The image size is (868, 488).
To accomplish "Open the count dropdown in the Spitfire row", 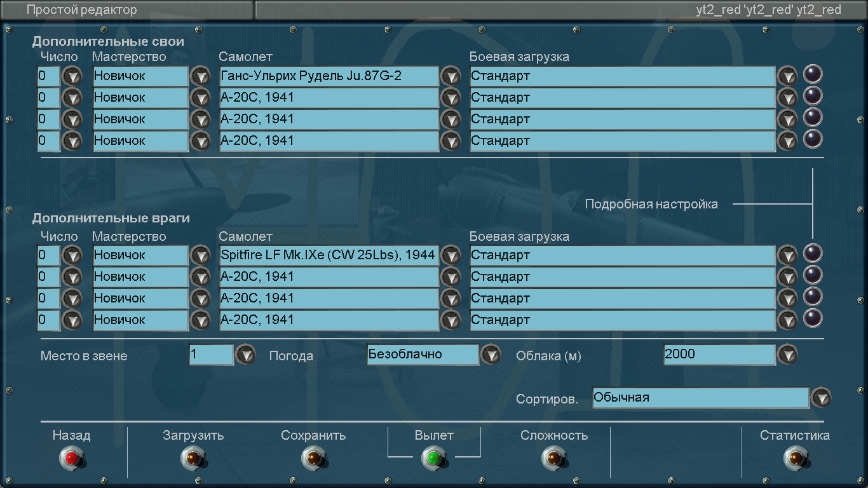I will coord(72,255).
